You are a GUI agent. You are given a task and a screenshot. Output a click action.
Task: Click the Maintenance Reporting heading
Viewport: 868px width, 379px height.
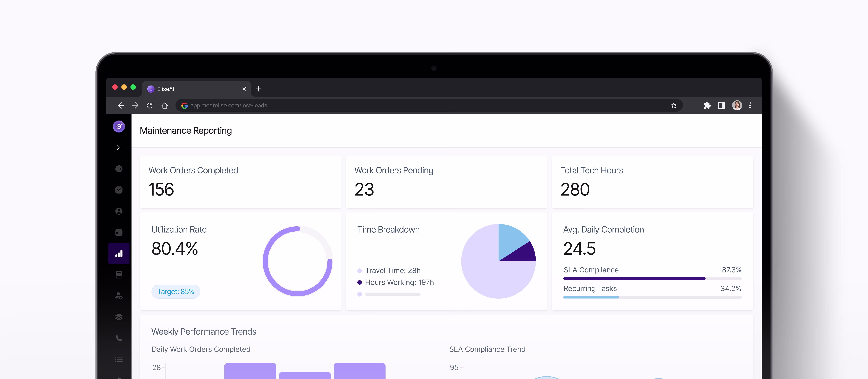coord(186,130)
